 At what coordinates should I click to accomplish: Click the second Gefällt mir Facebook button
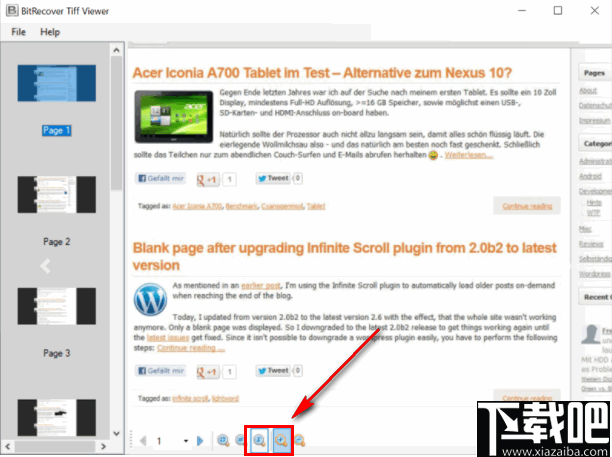(161, 371)
